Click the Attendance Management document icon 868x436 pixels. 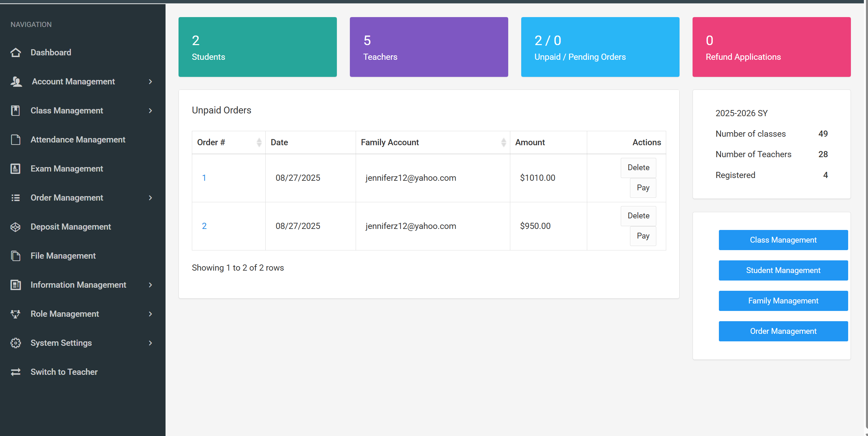click(x=16, y=140)
